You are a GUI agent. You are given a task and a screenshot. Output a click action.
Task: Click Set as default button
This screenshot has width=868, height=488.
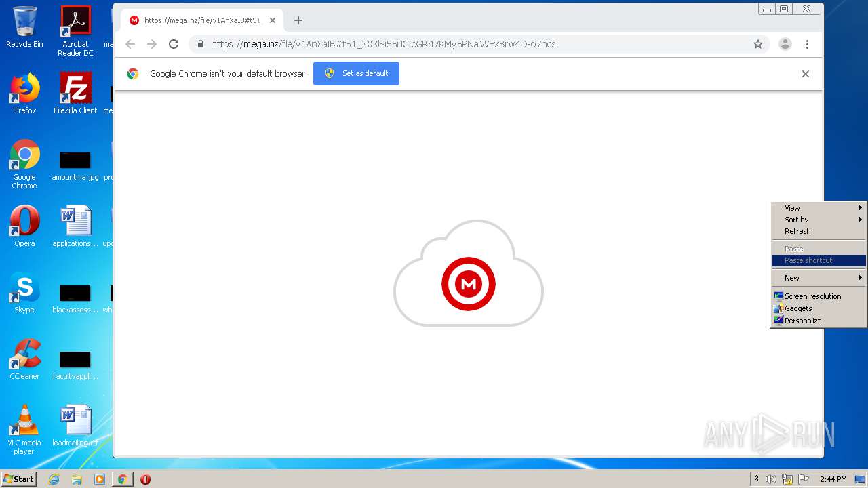click(x=356, y=73)
